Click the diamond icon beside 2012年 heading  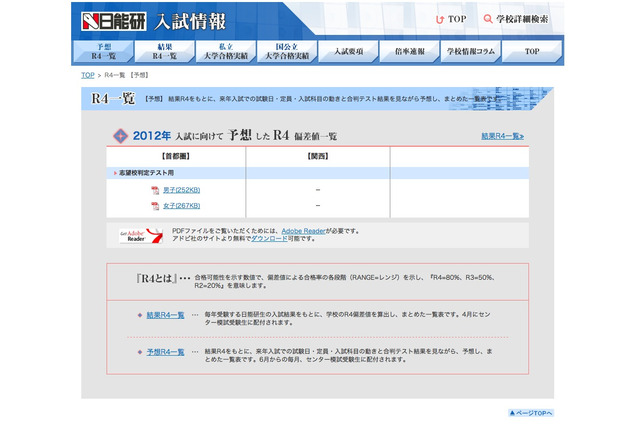pyautogui.click(x=120, y=136)
